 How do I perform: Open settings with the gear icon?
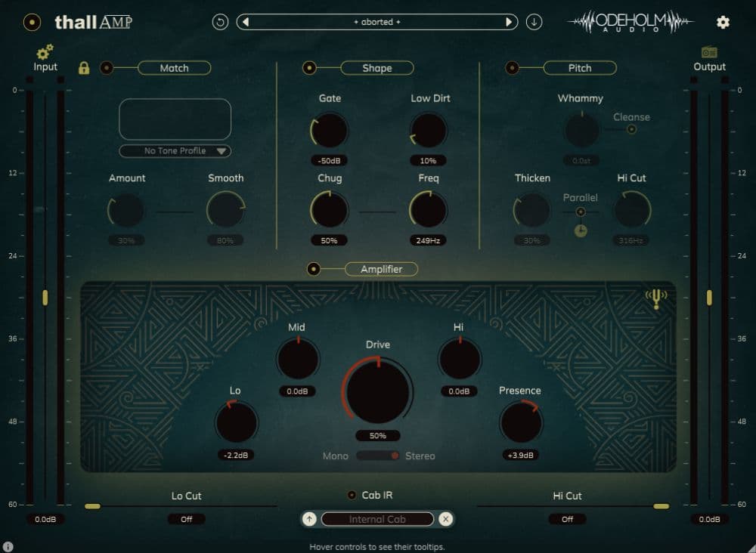723,22
